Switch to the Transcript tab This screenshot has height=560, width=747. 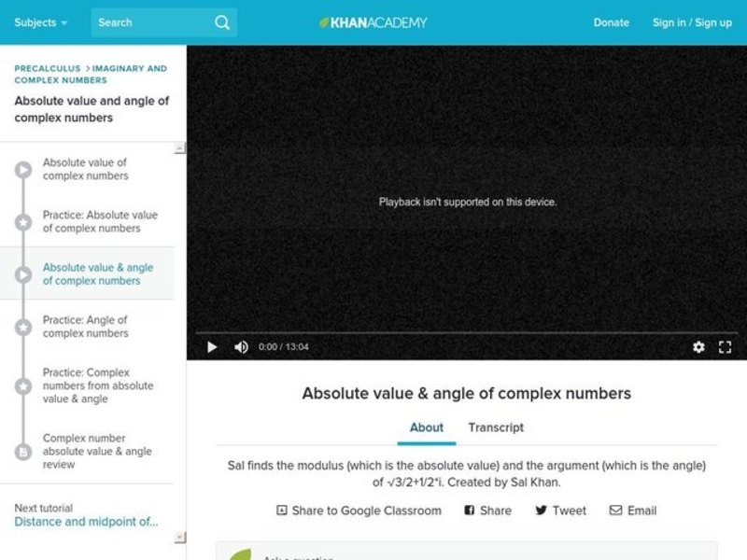click(496, 427)
